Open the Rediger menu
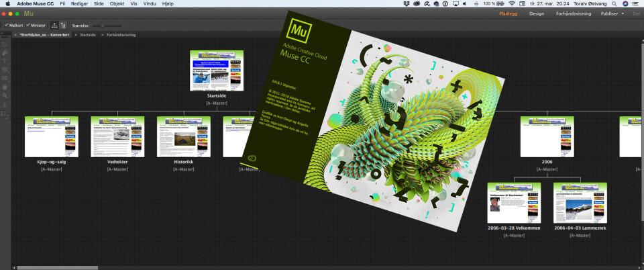This screenshot has width=644, height=270. (x=79, y=4)
